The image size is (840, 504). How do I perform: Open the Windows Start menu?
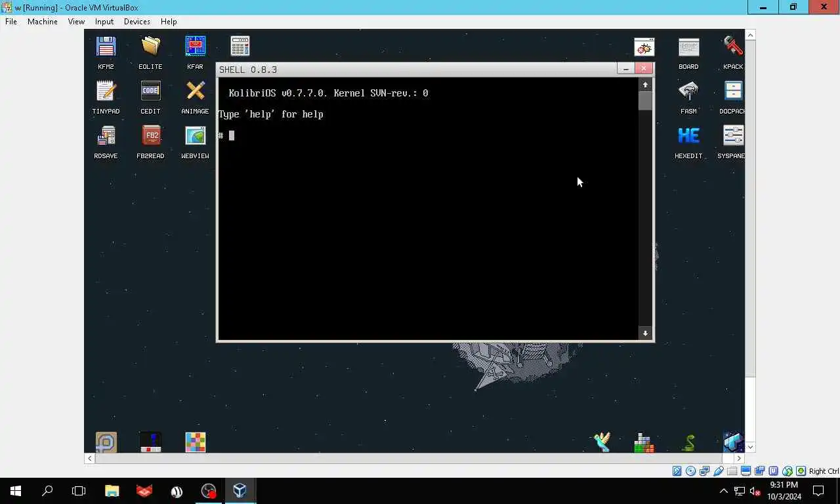point(16,491)
